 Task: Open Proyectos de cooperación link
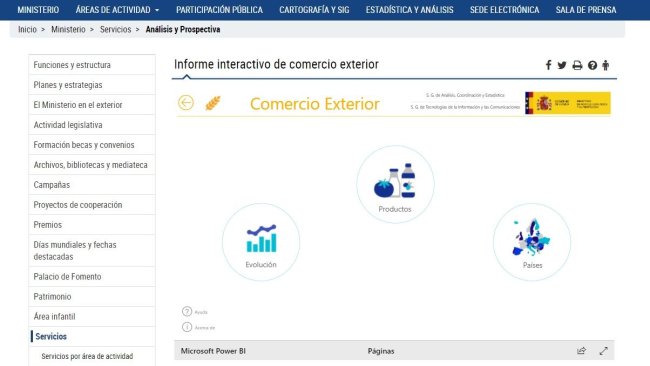point(92,204)
